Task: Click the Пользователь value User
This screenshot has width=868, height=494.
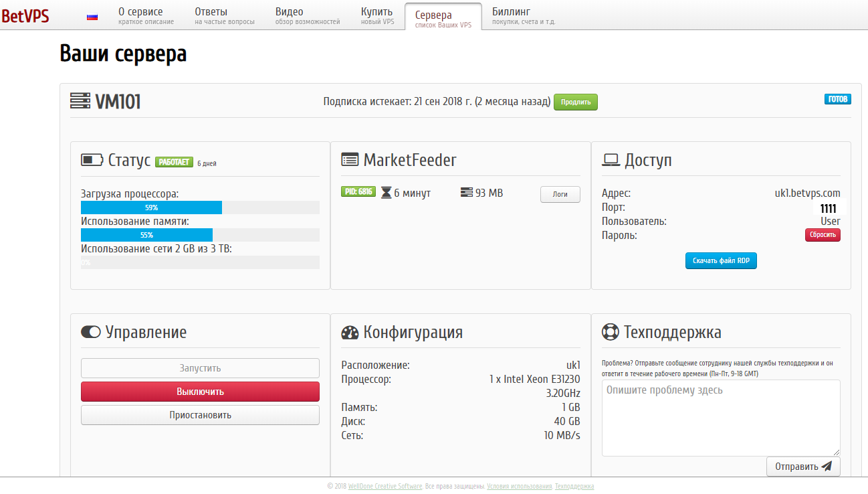Action: click(x=831, y=221)
